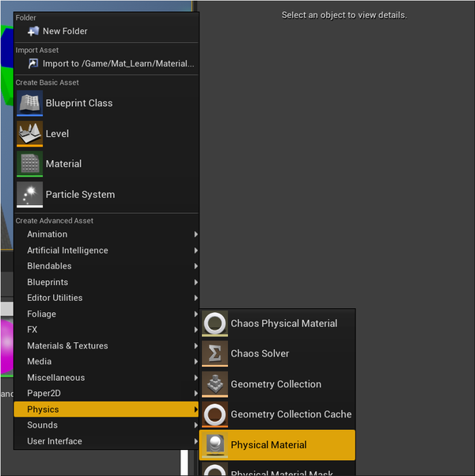
Task: Create a new Material asset
Action: (106, 164)
